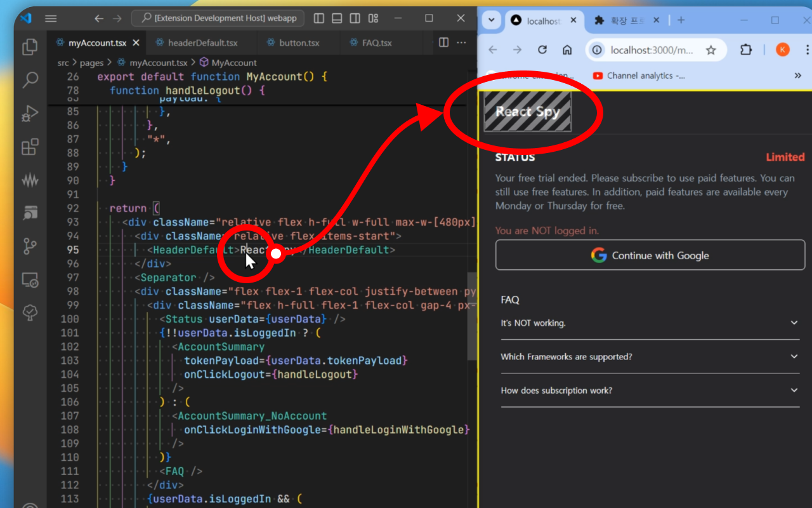
Task: Open the Source Control view
Action: [30, 245]
